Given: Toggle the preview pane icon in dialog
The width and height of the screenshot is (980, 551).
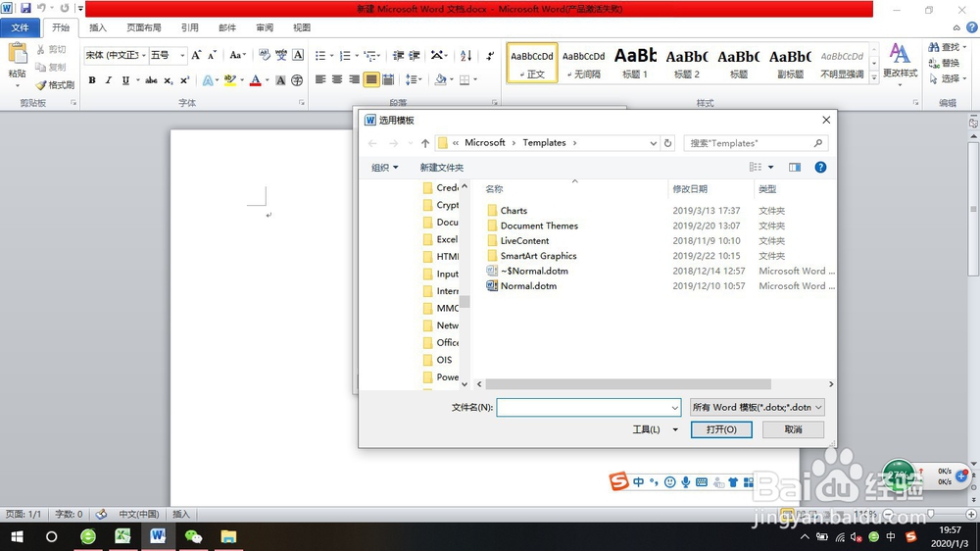Looking at the screenshot, I should coord(795,167).
